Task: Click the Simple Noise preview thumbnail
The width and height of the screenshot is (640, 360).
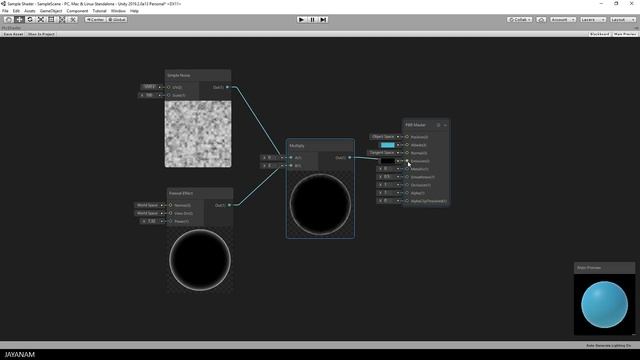Action: click(x=198, y=134)
